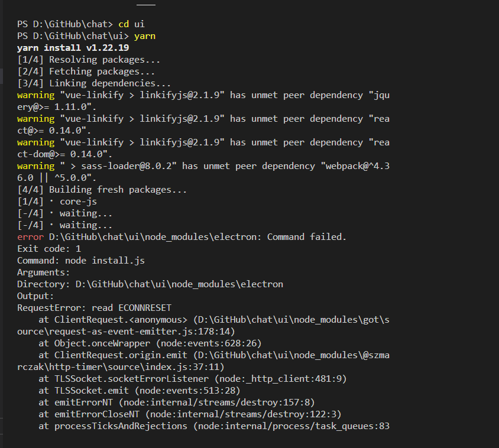Click the 'Command: node install.js' line
The height and width of the screenshot is (448, 499).
click(x=81, y=261)
